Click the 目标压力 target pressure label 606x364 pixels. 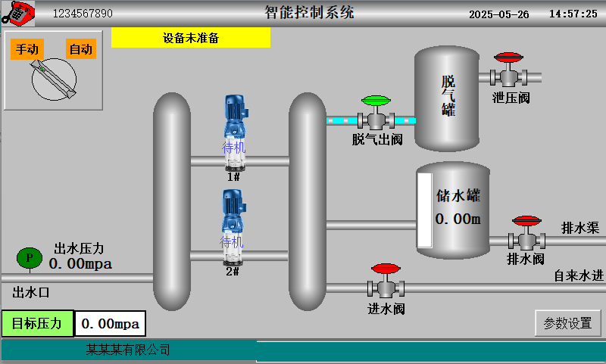pyautogui.click(x=36, y=324)
